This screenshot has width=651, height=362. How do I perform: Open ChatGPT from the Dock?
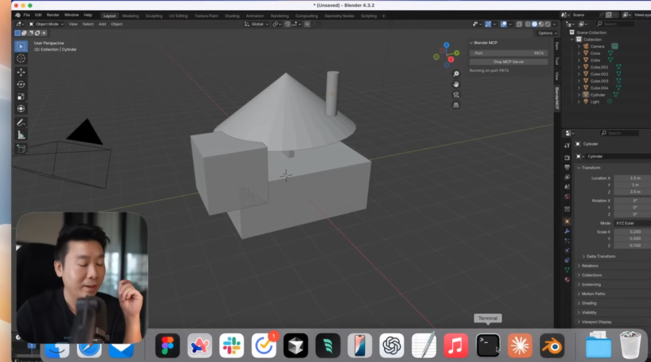pyautogui.click(x=392, y=345)
